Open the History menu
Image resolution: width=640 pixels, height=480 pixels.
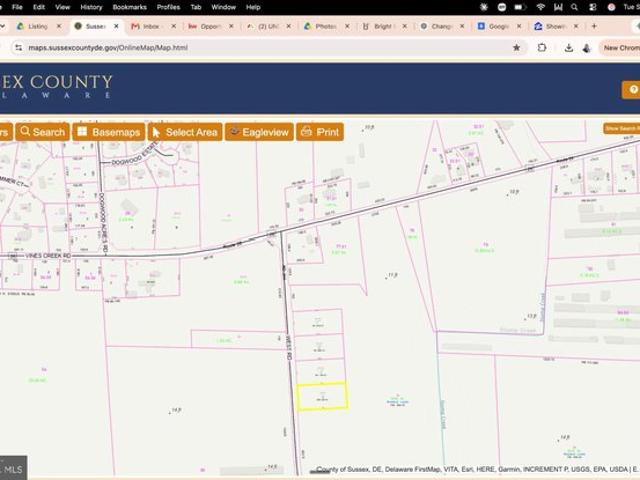pos(91,7)
